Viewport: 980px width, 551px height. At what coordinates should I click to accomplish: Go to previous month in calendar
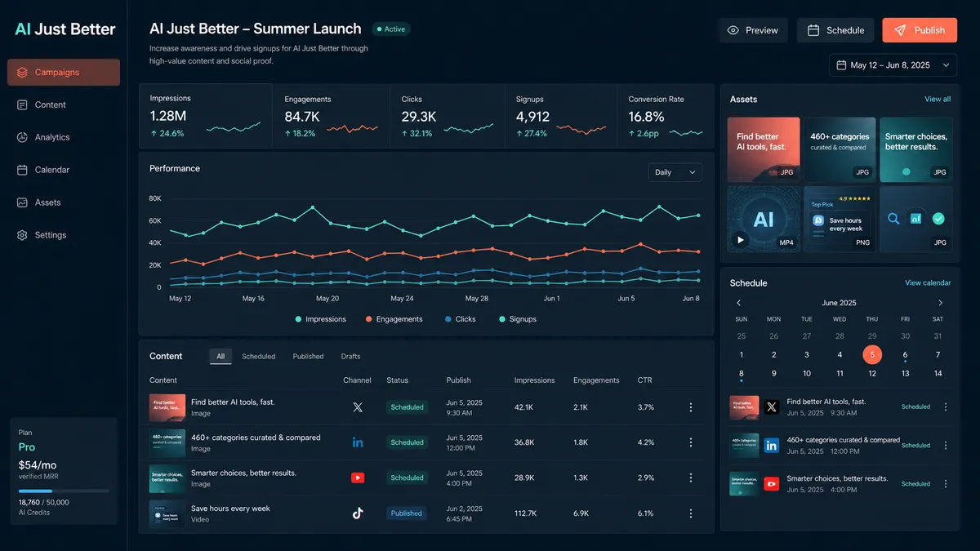point(739,303)
